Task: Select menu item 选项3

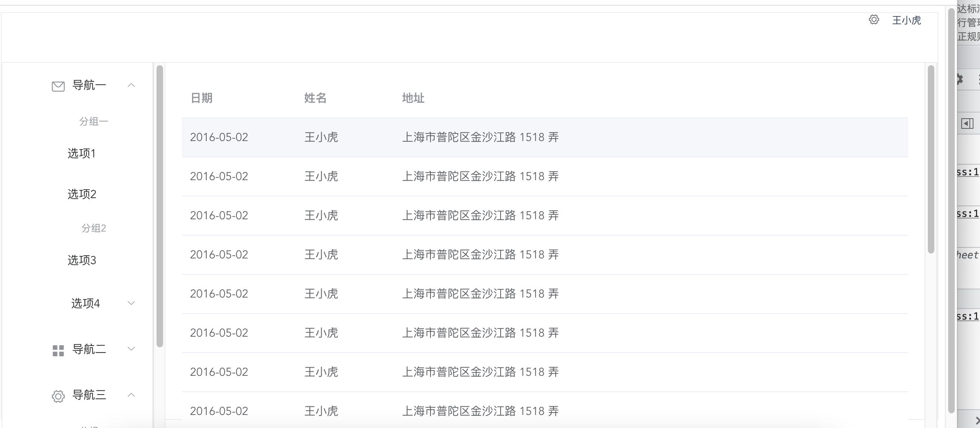Action: pos(82,260)
